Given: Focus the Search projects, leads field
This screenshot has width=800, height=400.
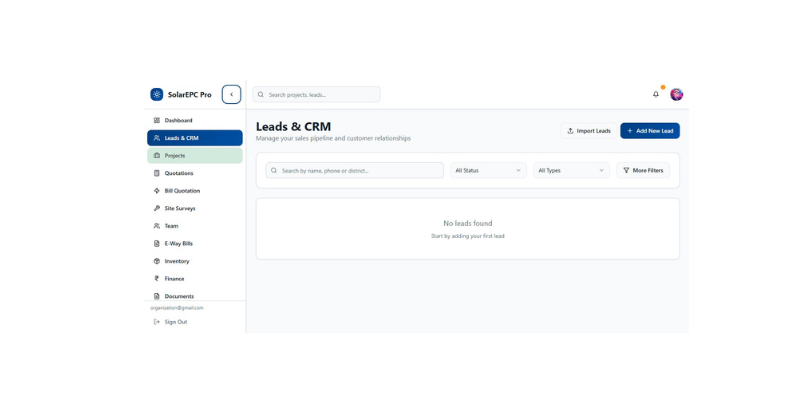Looking at the screenshot, I should 316,94.
